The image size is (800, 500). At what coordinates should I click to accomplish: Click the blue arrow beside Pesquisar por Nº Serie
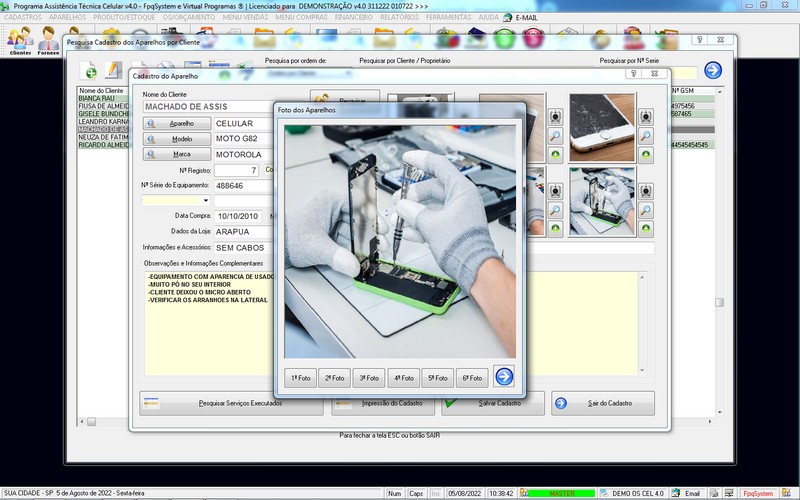713,70
